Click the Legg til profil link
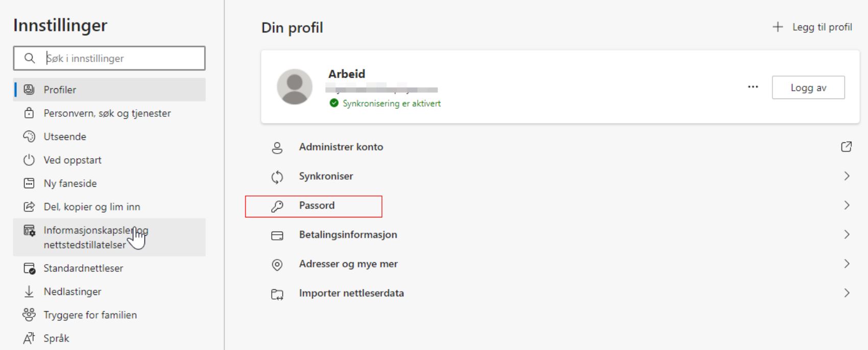Viewport: 868px width, 350px height. pyautogui.click(x=822, y=27)
